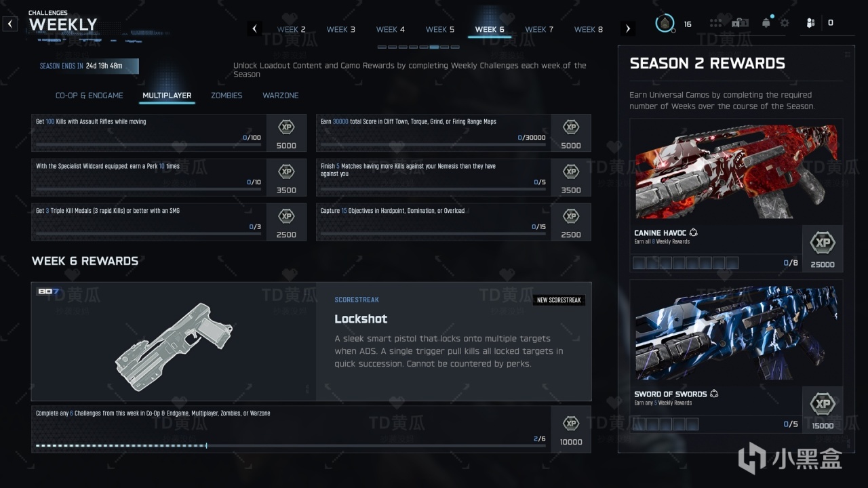868x488 pixels.
Task: Go back using the top-left arrow
Action: [10, 24]
